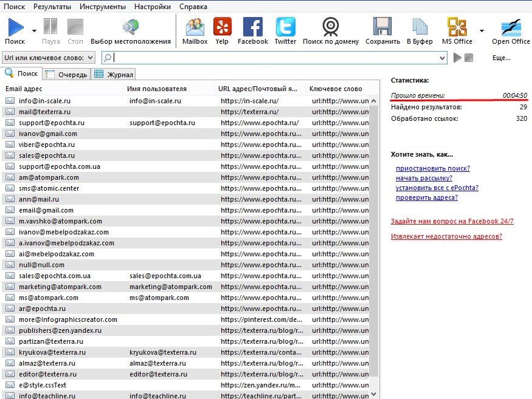
Task: Click envelope icon of ar@epochta.ru row
Action: point(10,309)
